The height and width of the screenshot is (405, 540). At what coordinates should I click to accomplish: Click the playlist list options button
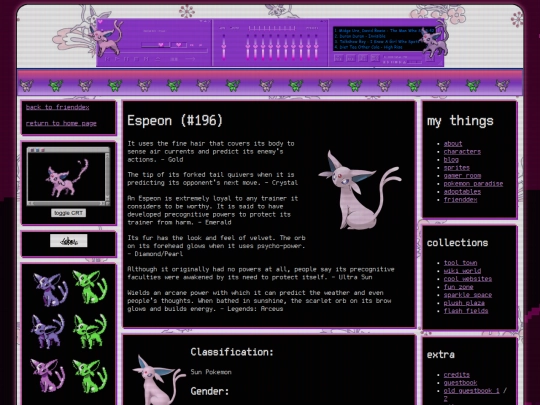click(429, 59)
